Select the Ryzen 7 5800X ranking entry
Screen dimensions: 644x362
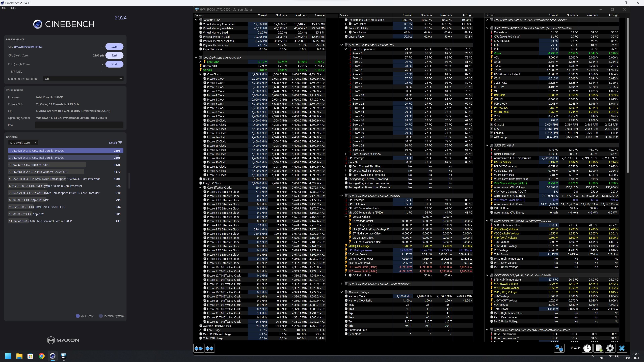pos(66,186)
